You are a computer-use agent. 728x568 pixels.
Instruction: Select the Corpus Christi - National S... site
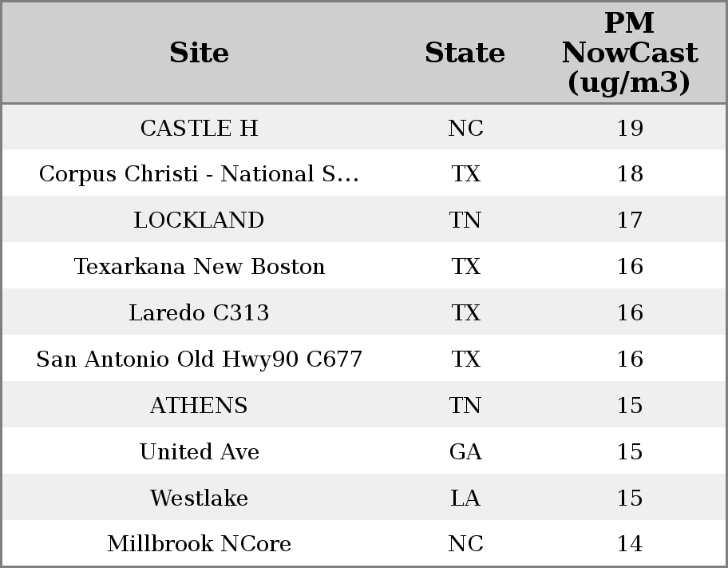[199, 174]
